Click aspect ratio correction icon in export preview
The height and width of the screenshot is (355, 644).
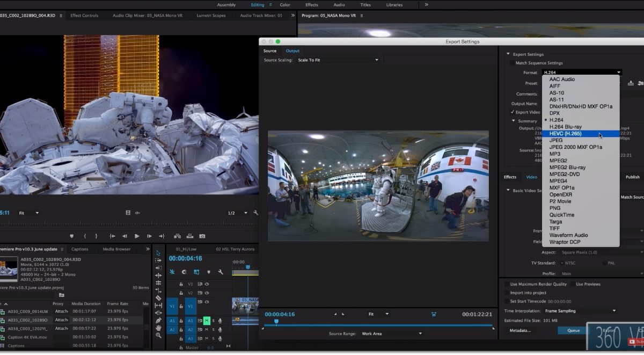434,314
